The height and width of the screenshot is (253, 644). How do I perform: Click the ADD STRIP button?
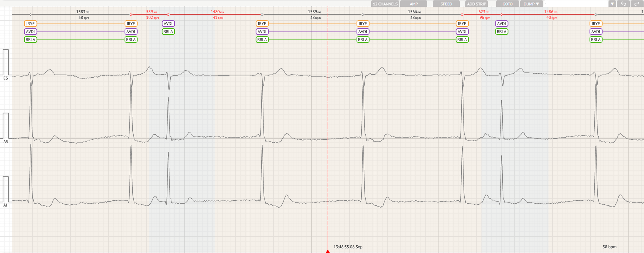click(477, 4)
